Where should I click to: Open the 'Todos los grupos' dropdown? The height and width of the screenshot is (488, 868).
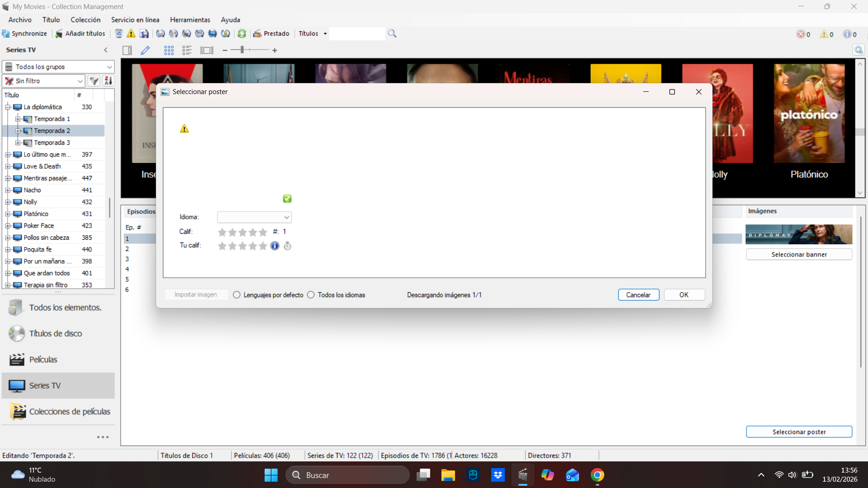pos(58,67)
